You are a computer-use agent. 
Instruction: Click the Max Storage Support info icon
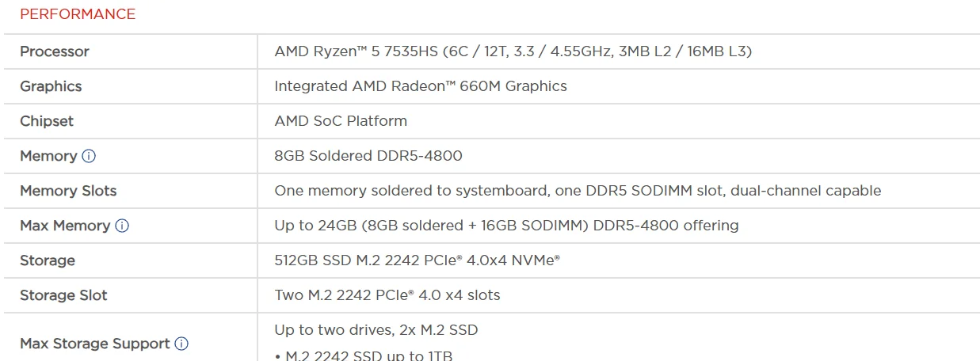pos(181,344)
